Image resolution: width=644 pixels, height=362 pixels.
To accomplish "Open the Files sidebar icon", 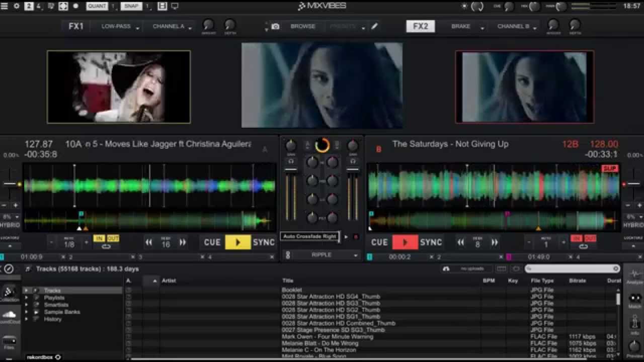I will [x=9, y=343].
